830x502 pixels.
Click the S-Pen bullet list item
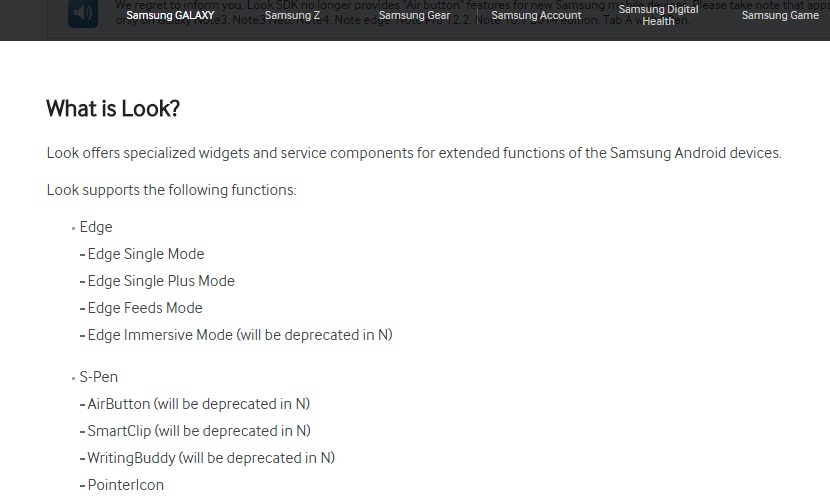[98, 377]
